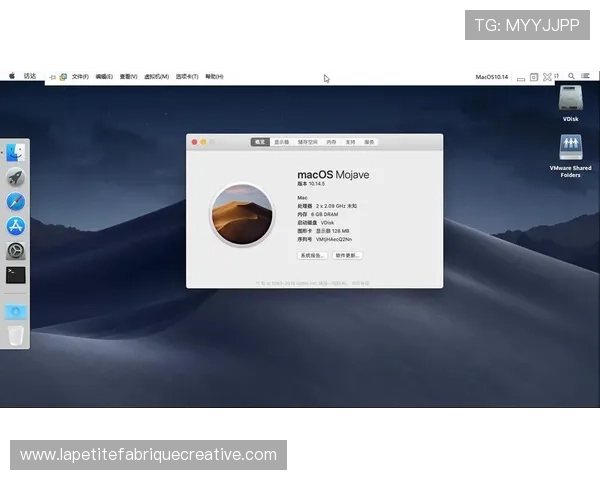Open the Trash in the dock

coord(15,336)
